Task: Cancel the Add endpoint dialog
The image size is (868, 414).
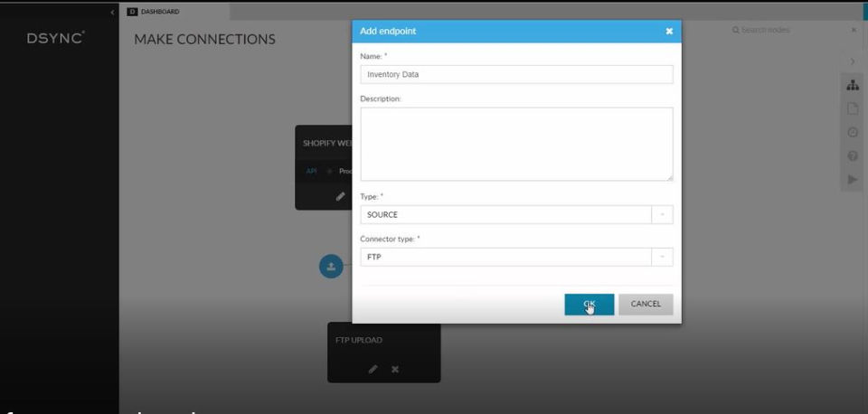Action: tap(646, 305)
